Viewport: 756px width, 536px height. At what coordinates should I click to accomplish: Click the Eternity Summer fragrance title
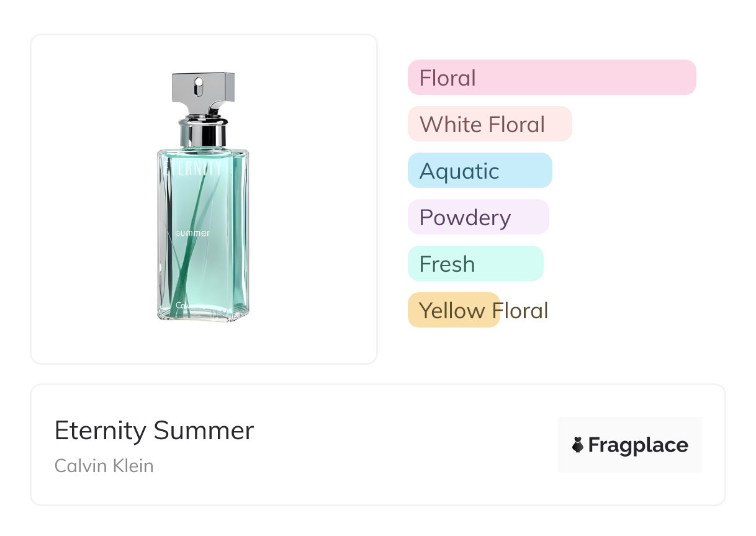point(154,430)
